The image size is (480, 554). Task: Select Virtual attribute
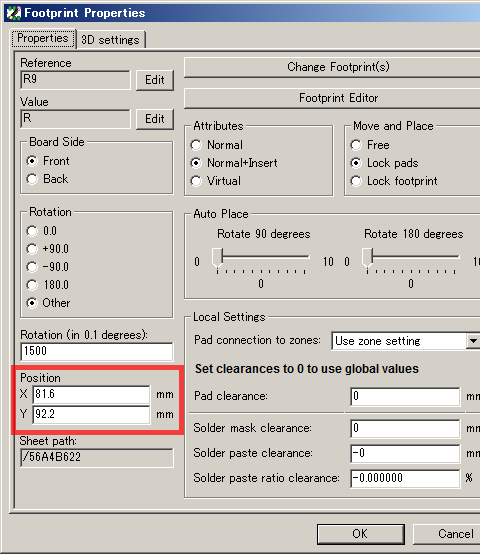click(x=215, y=181)
